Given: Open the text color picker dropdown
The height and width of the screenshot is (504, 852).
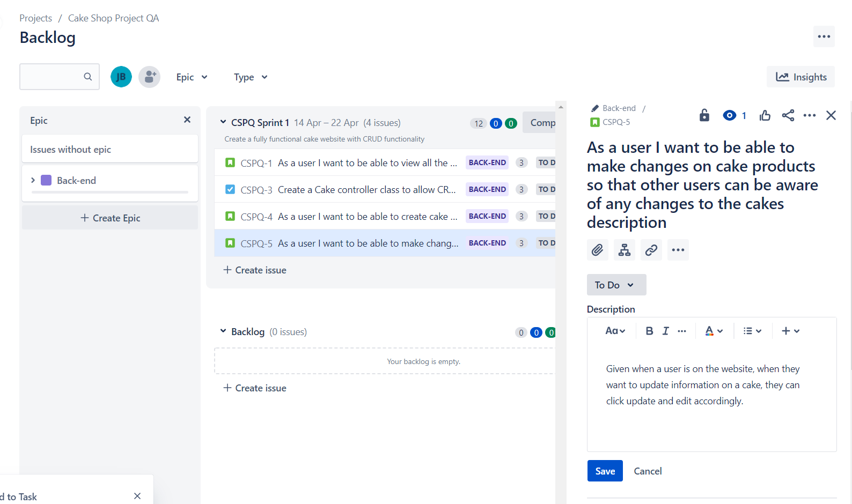Looking at the screenshot, I should (x=714, y=331).
